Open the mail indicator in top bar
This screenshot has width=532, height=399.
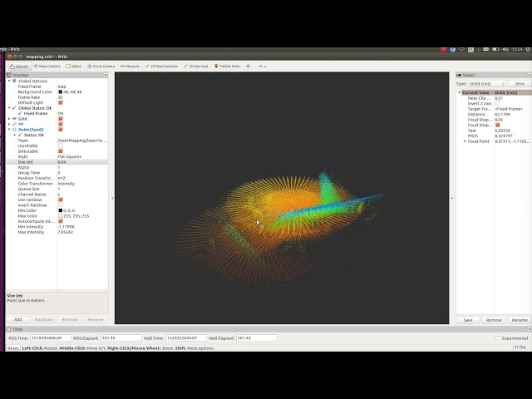pyautogui.click(x=485, y=50)
